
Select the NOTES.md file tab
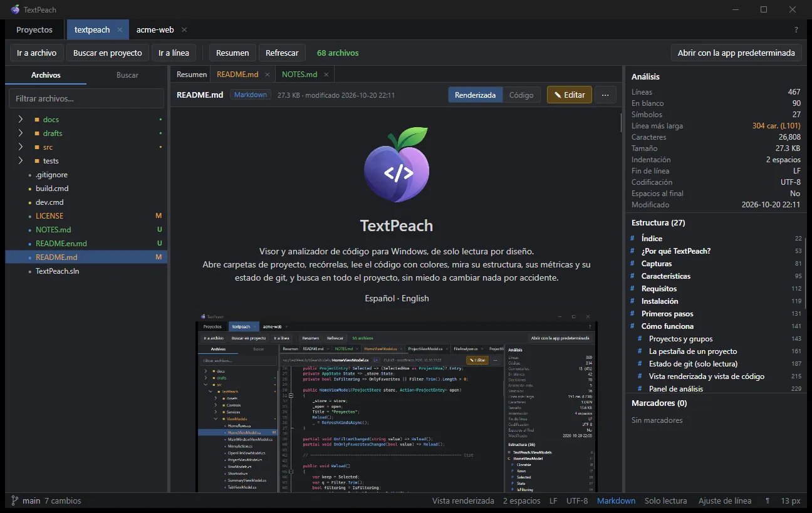click(299, 75)
